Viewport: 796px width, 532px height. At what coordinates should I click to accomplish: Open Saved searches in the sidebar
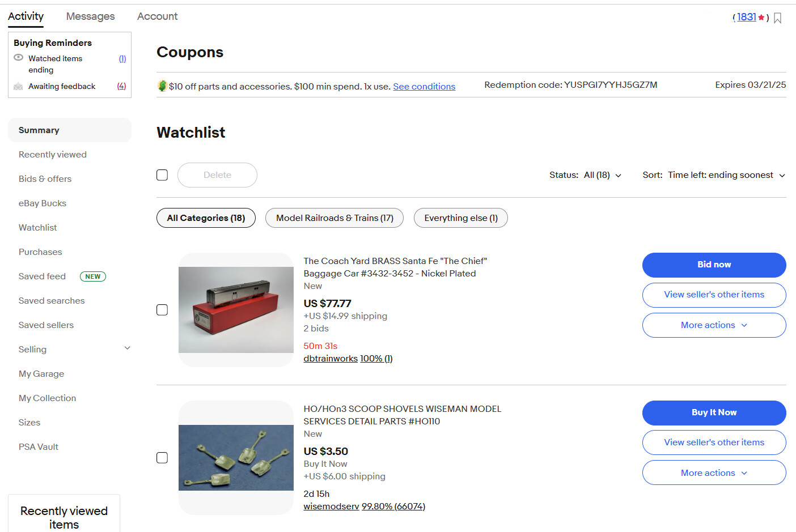click(52, 301)
